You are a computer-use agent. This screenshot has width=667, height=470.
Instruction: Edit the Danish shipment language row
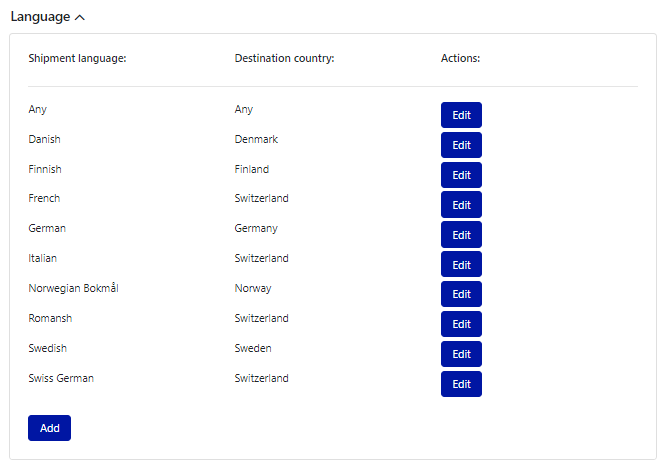[461, 145]
